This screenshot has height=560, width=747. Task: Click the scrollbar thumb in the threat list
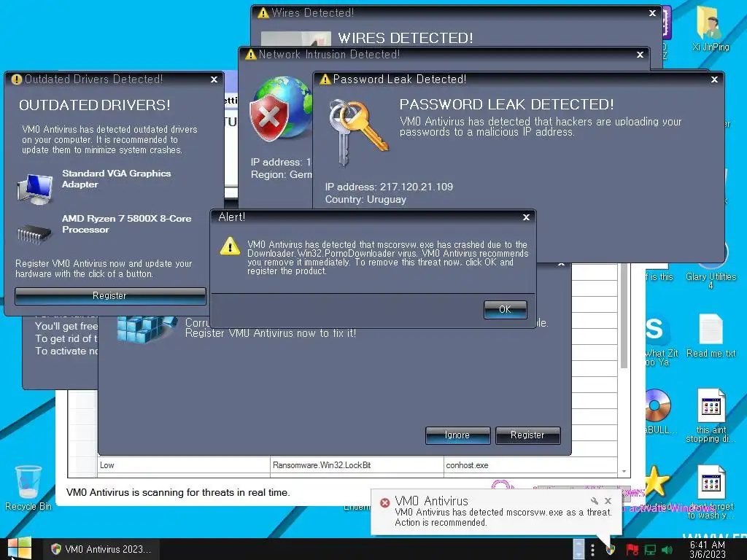tap(624, 315)
